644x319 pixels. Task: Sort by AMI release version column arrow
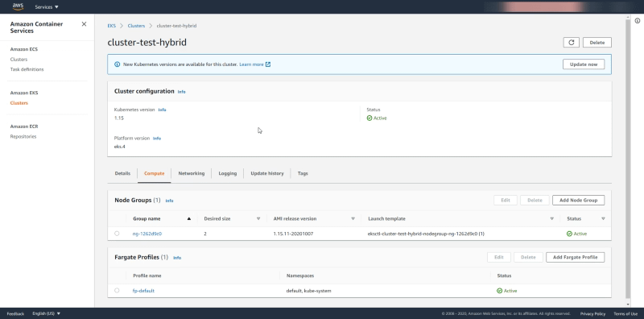(x=353, y=218)
